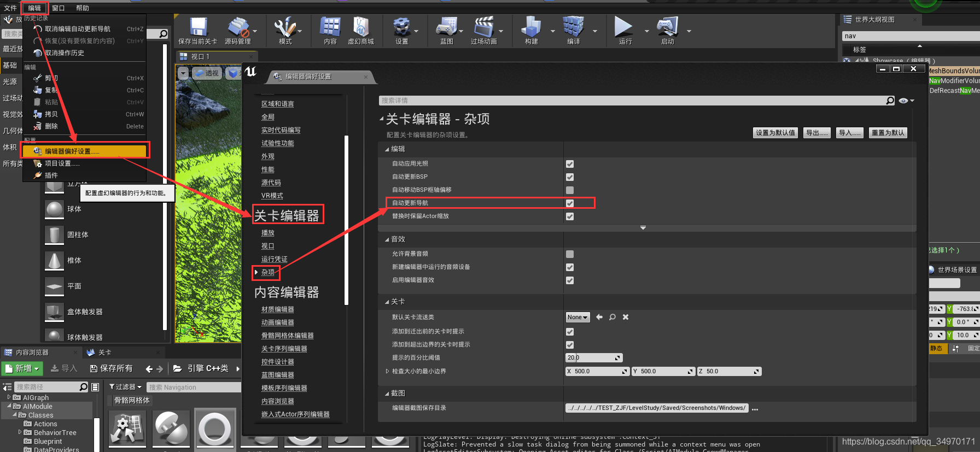The width and height of the screenshot is (980, 452).
Task: Clear the 默认关卡流送类 with X icon
Action: coord(626,317)
